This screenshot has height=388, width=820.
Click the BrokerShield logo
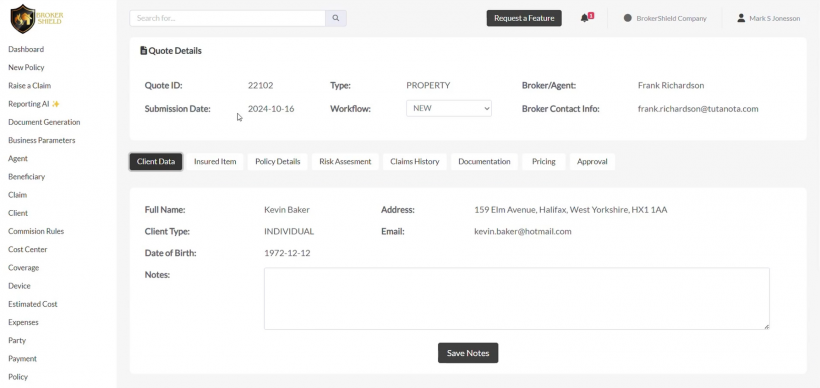click(37, 19)
